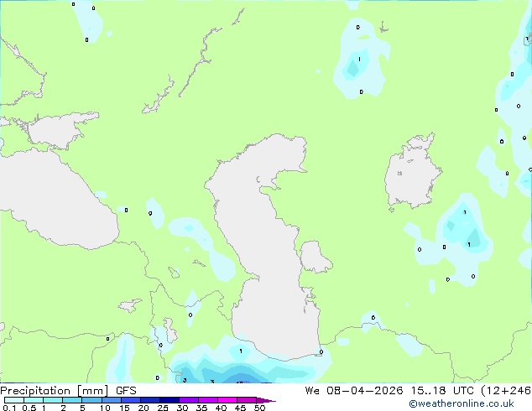Click the 40–45 mm legend color swatch
The width and height of the screenshot is (532, 411).
click(x=227, y=400)
